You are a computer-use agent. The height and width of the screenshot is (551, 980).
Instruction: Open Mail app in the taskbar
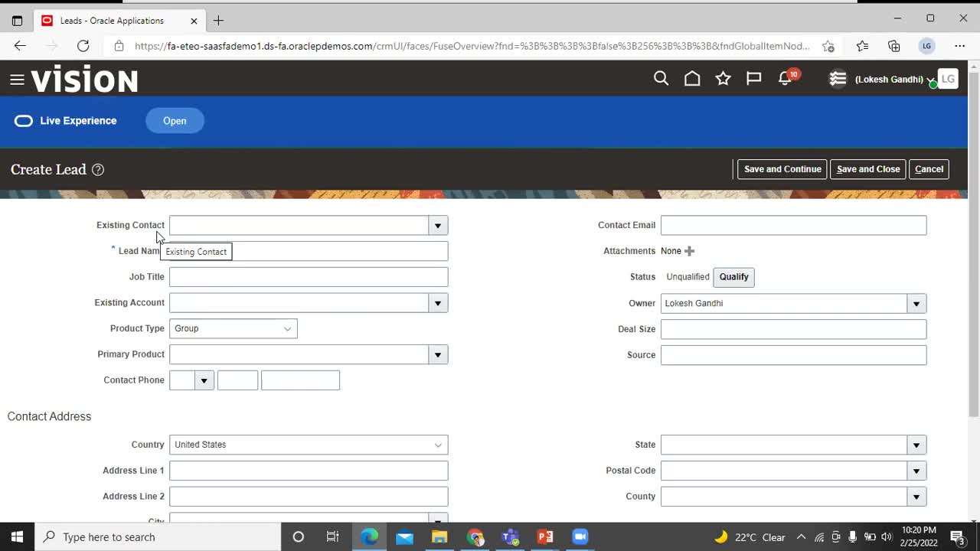point(404,536)
